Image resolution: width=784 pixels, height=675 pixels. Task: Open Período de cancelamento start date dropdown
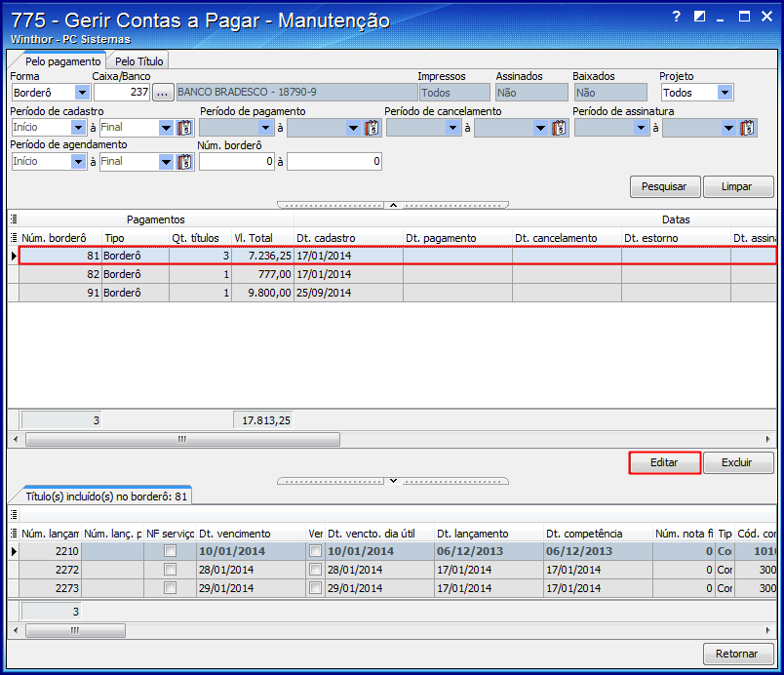[x=452, y=128]
